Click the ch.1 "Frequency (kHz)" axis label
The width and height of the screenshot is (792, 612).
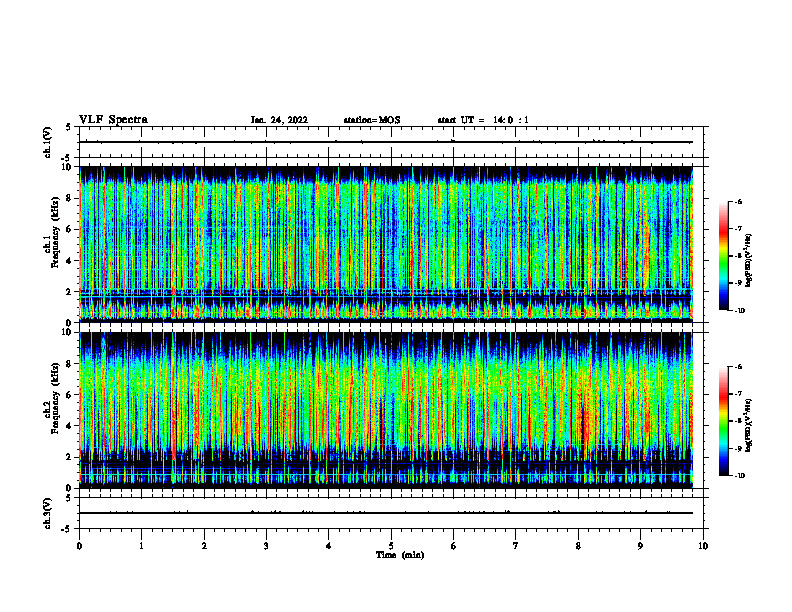coord(56,232)
